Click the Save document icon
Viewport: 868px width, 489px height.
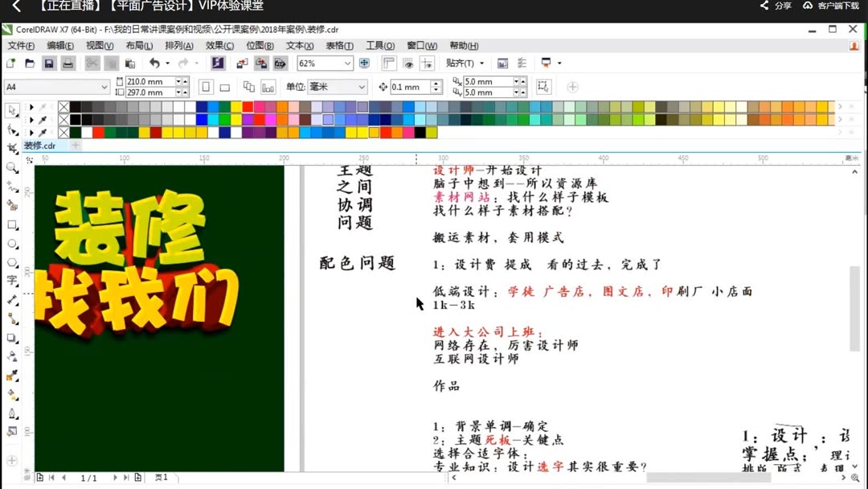pos(49,63)
